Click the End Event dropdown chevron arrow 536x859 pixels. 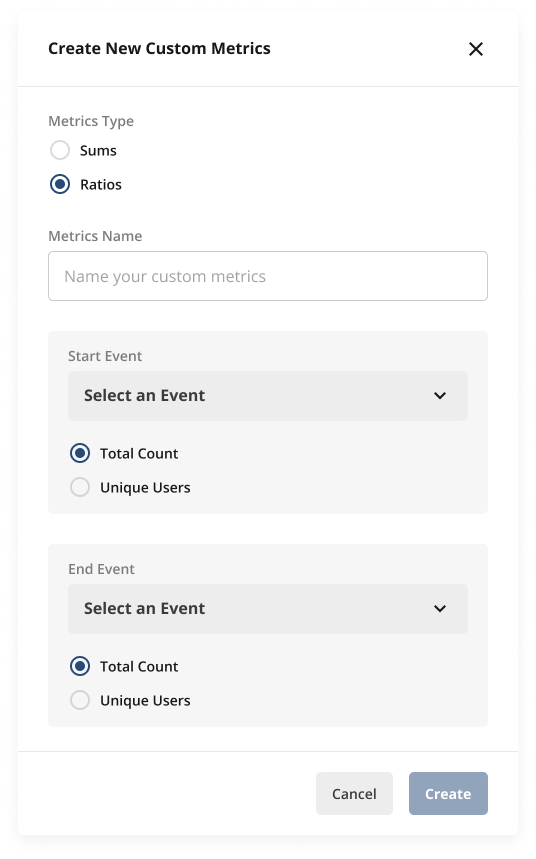tap(440, 609)
